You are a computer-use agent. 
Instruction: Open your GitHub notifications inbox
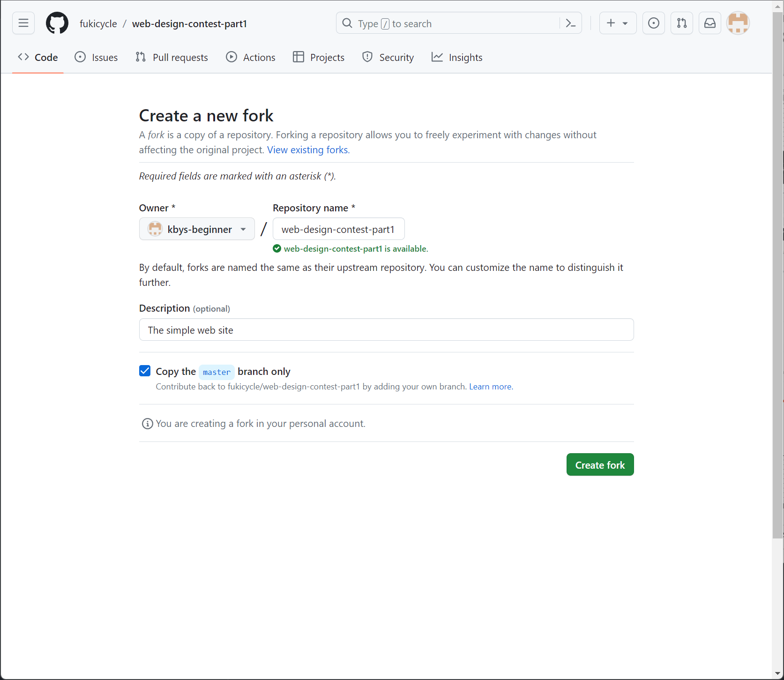coord(709,23)
